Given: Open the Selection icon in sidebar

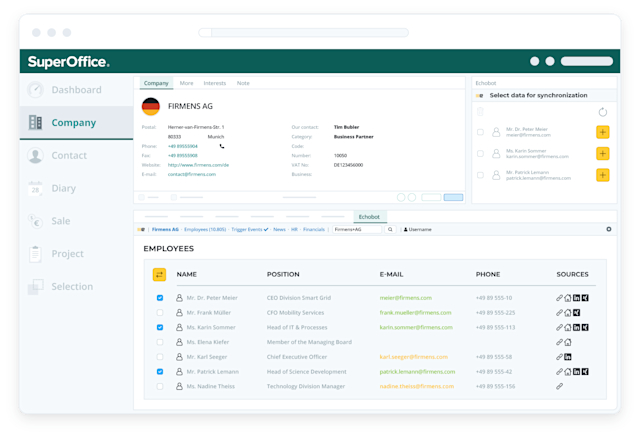Looking at the screenshot, I should click(36, 287).
